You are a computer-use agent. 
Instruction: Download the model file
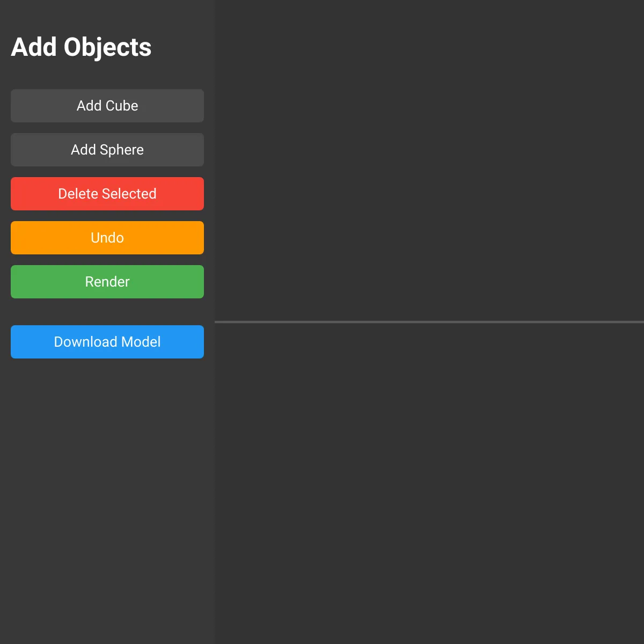click(x=107, y=342)
